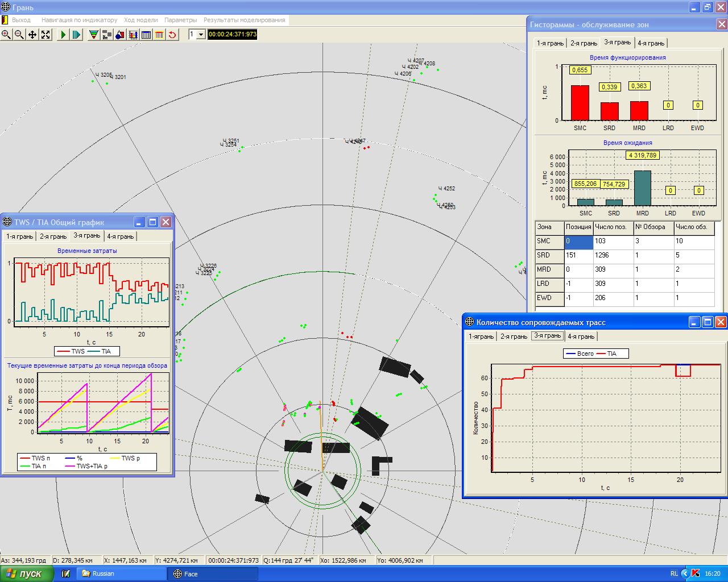Open the bar chart histogram icon
The image size is (728, 582).
[x=133, y=35]
